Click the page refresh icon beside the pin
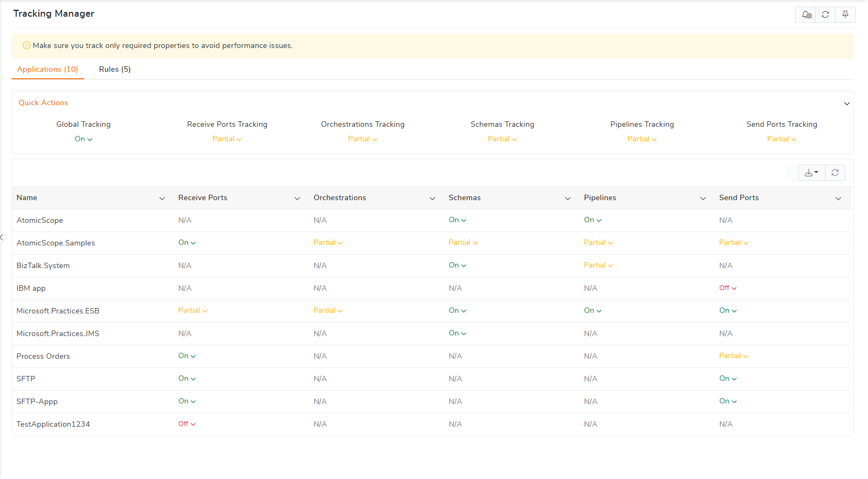 pos(825,15)
